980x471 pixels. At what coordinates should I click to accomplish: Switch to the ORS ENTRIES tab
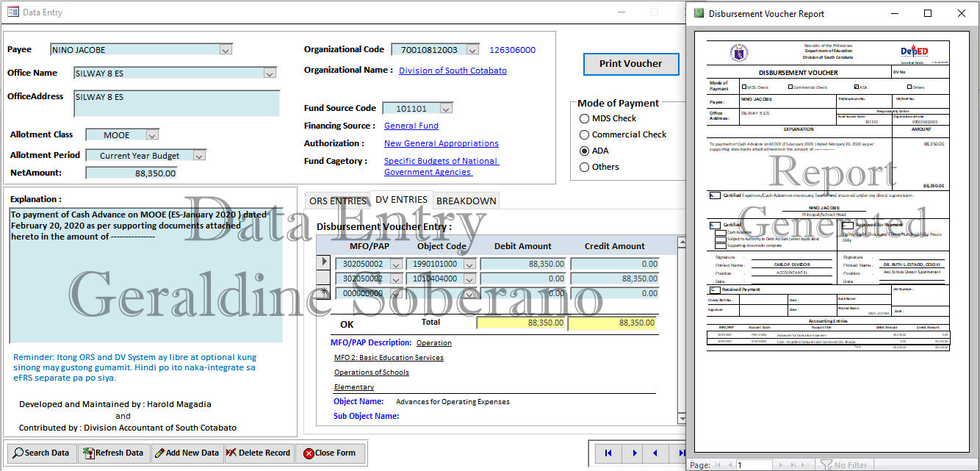337,201
